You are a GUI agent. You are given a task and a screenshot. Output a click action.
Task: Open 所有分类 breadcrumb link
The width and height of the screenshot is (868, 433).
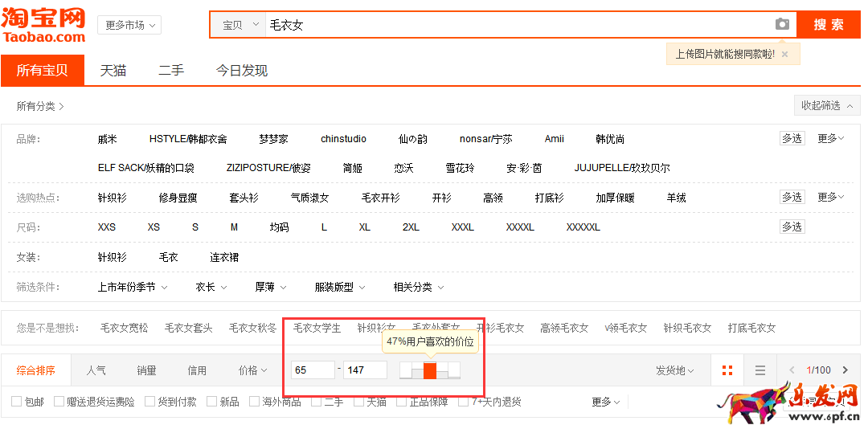point(40,106)
